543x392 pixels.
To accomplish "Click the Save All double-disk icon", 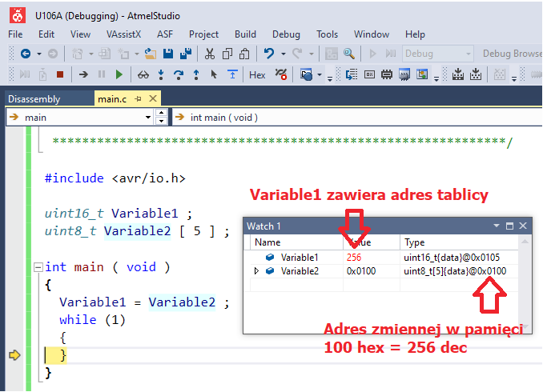I will 185,54.
